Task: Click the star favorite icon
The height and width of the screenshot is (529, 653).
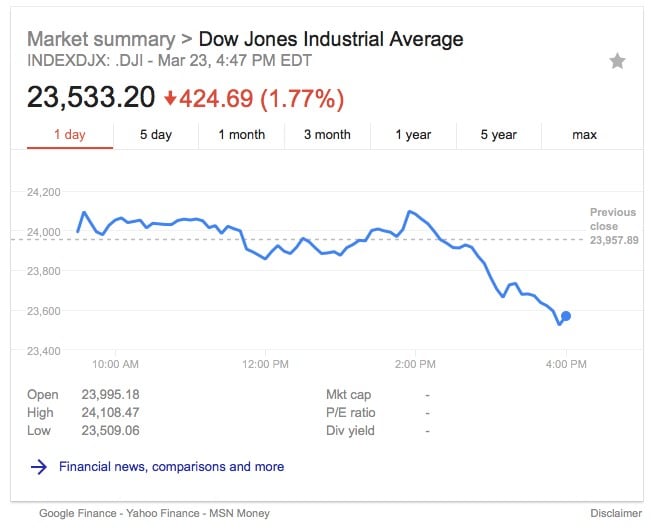Action: pyautogui.click(x=617, y=61)
